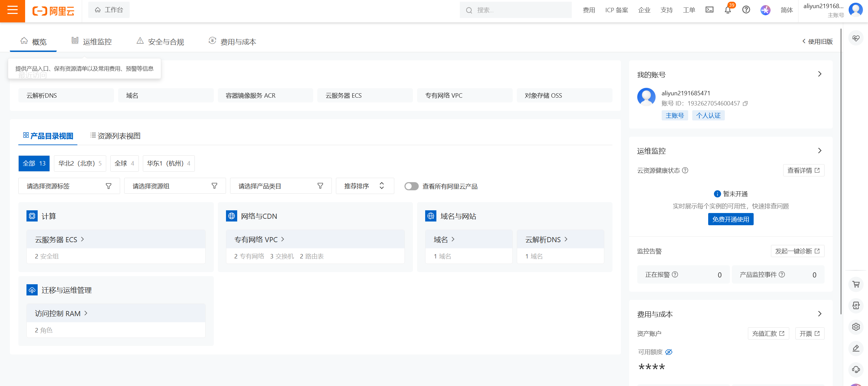
Task: Open the 费用 top menu
Action: point(589,10)
